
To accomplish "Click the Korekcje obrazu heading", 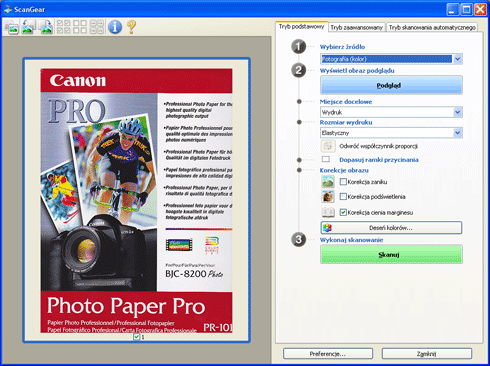I will tap(344, 170).
